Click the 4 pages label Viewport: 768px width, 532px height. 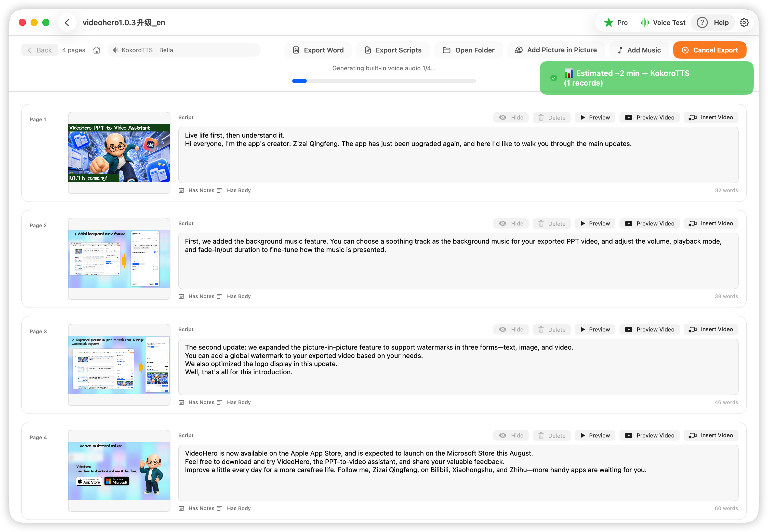[x=74, y=50]
